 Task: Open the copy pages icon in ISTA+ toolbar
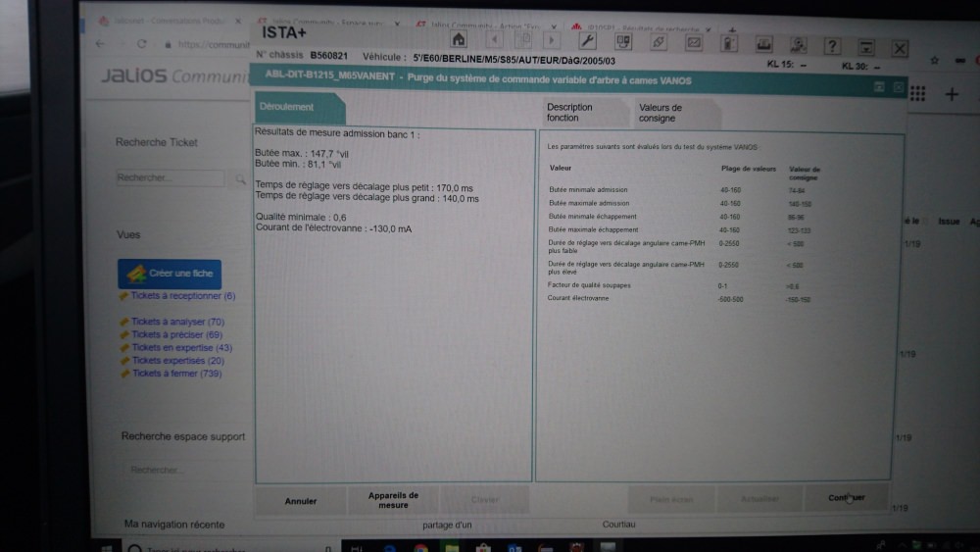point(523,40)
